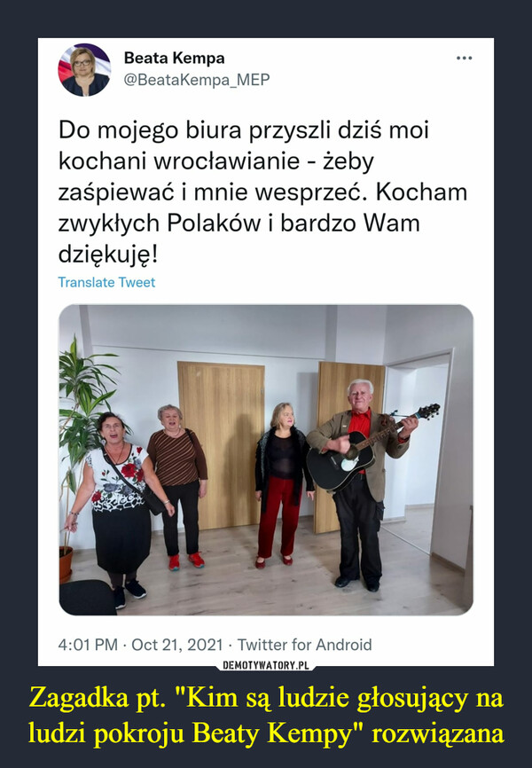
Task: Open the attached photo of the singers
Action: click(x=266, y=459)
